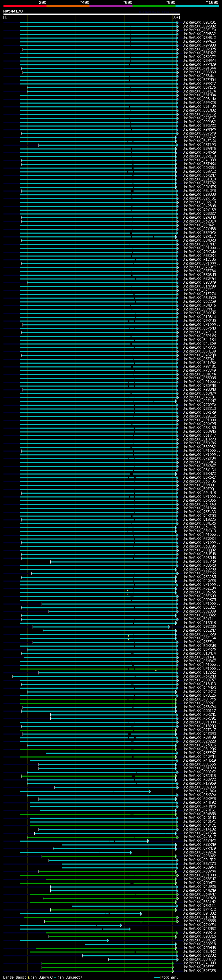Select the UniRef100_C6T193 label

[x=199, y=145]
